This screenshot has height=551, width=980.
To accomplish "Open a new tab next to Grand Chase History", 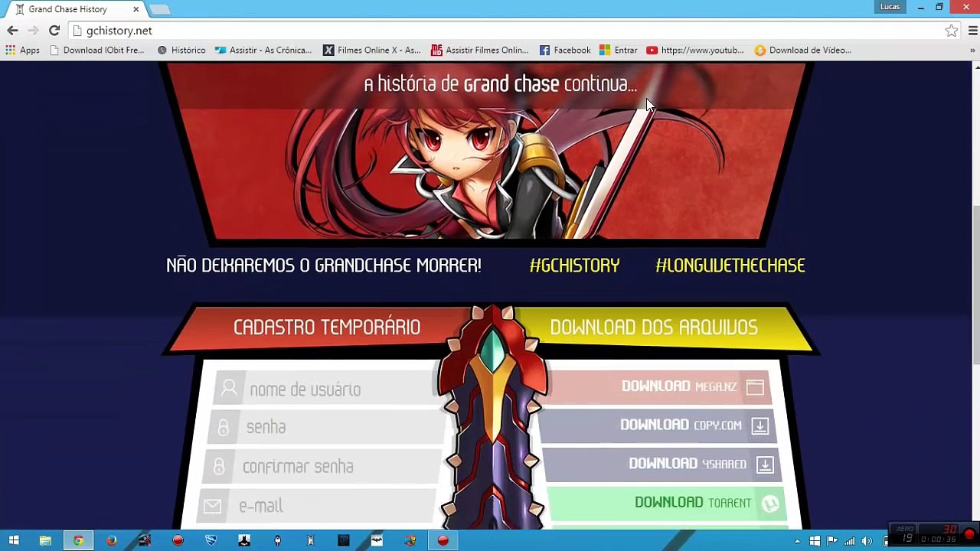I will pos(159,9).
